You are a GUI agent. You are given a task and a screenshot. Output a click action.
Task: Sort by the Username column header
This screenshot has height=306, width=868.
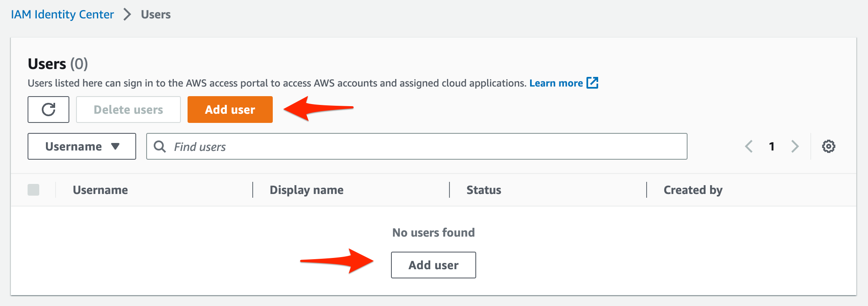coord(100,190)
